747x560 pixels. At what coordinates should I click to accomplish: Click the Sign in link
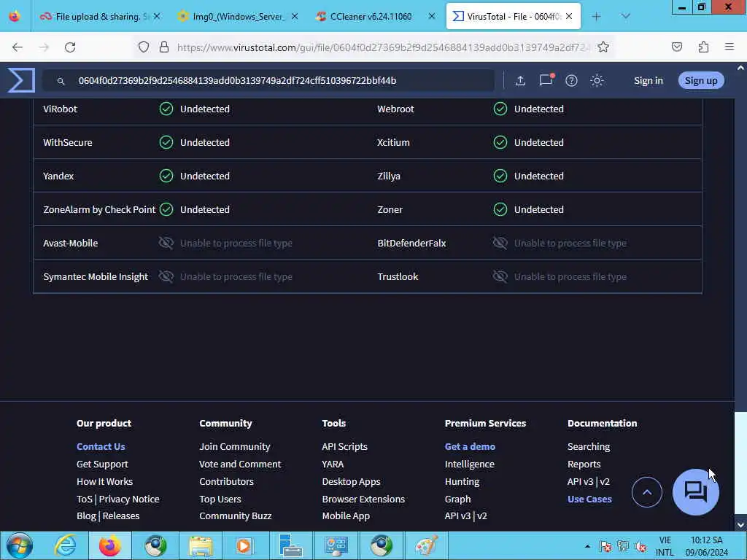649,80
